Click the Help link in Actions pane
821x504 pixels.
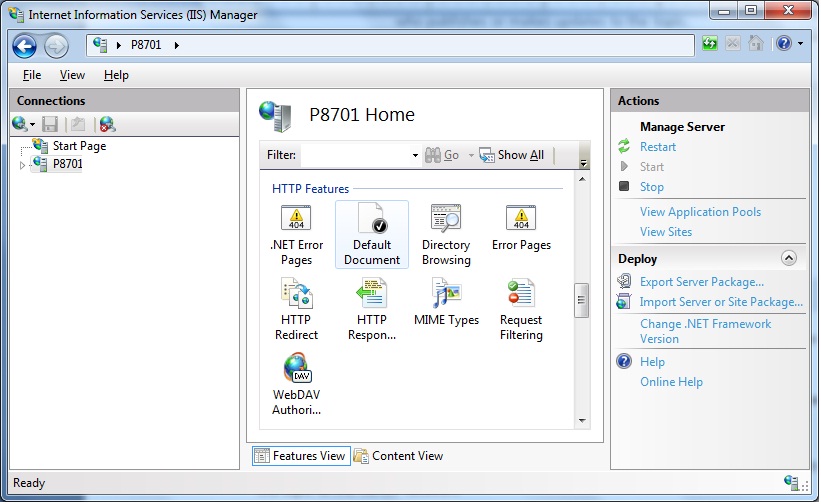(652, 362)
